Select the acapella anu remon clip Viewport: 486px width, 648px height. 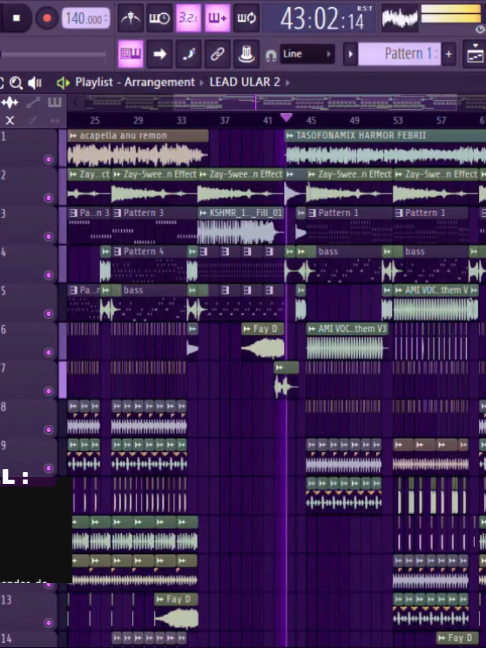pyautogui.click(x=138, y=149)
